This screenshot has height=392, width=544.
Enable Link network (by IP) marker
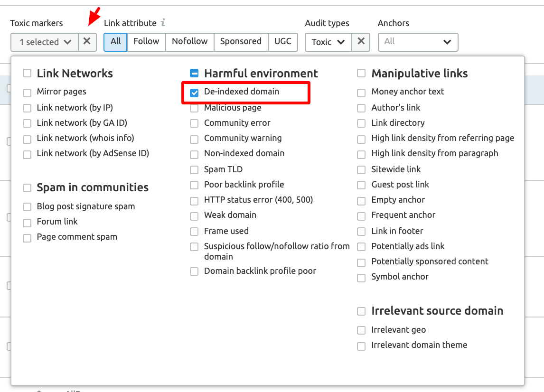27,108
